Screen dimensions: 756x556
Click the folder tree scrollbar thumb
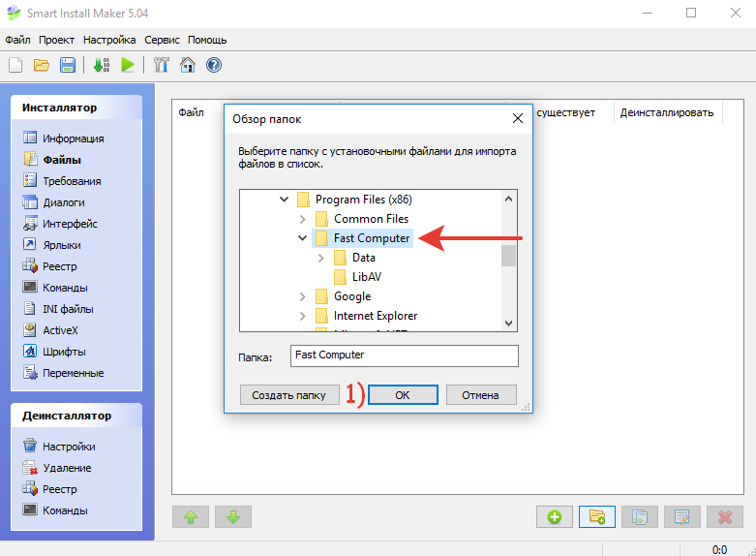[x=508, y=256]
